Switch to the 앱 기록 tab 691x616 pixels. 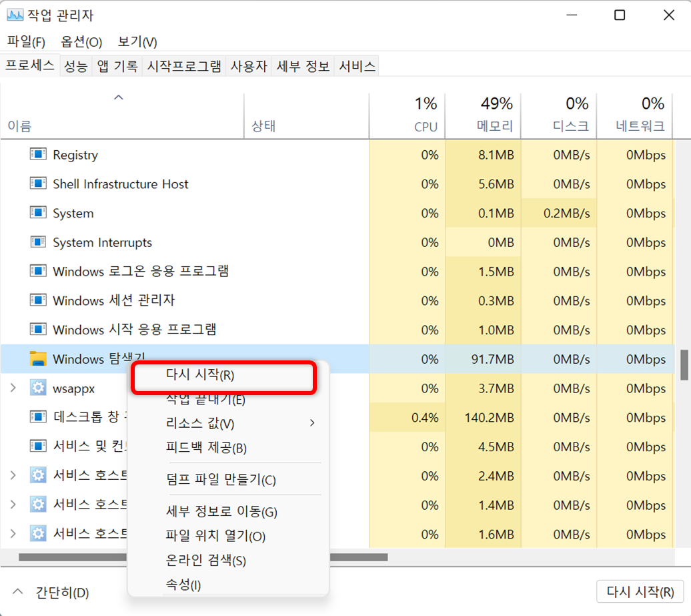(117, 66)
